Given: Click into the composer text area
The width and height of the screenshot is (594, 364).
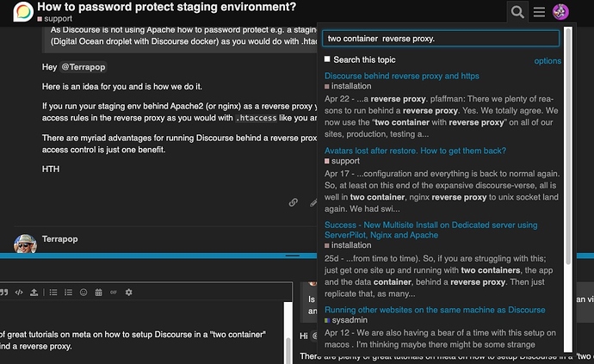Looking at the screenshot, I should (141, 332).
